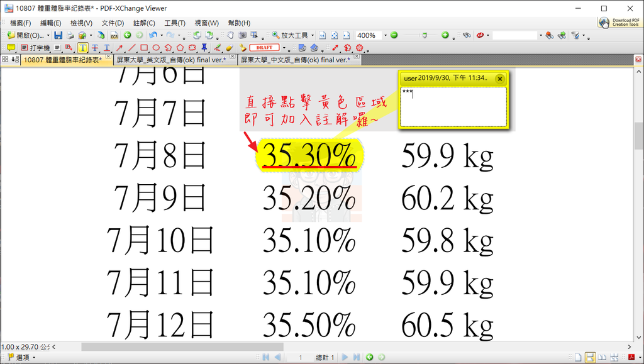Viewport: 644px width, 364px height.
Task: Select the Perimeter measuring tool
Action: (347, 48)
